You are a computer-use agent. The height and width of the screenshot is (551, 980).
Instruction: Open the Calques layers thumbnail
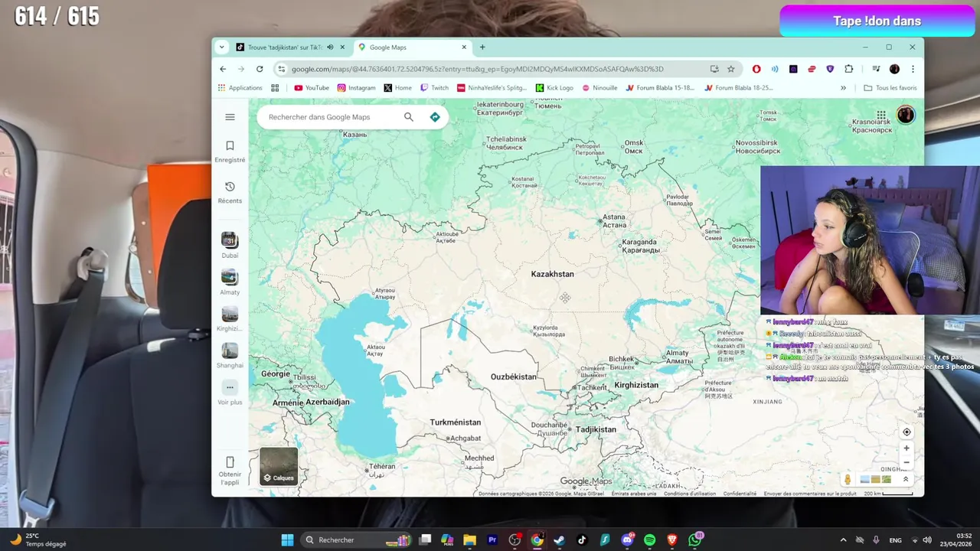[x=279, y=467]
